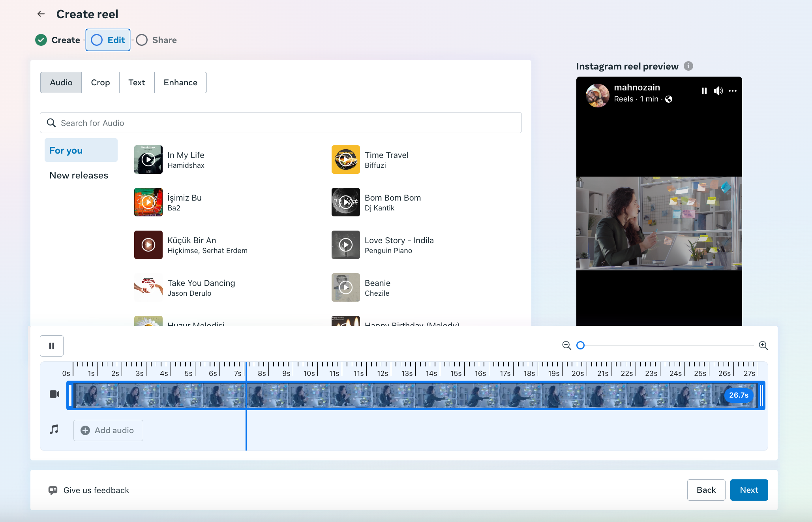Click the reel preview video frame
Viewport: 812px width, 522px height.
(x=659, y=223)
